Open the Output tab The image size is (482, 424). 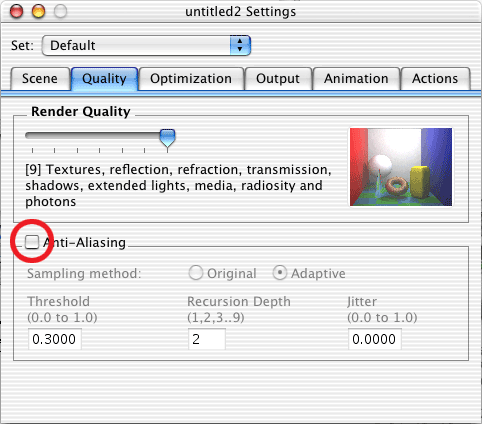pyautogui.click(x=278, y=79)
